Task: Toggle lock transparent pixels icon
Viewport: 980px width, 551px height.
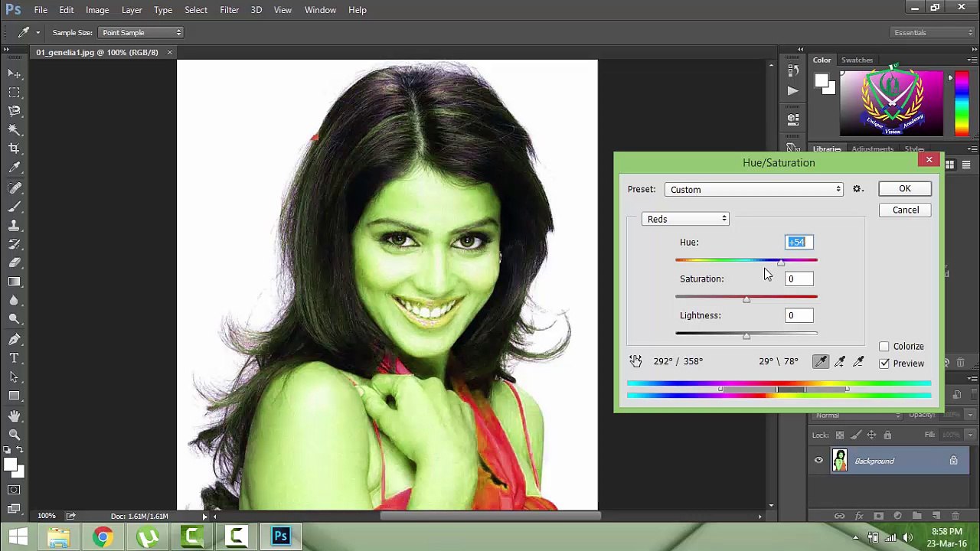Action: [840, 435]
